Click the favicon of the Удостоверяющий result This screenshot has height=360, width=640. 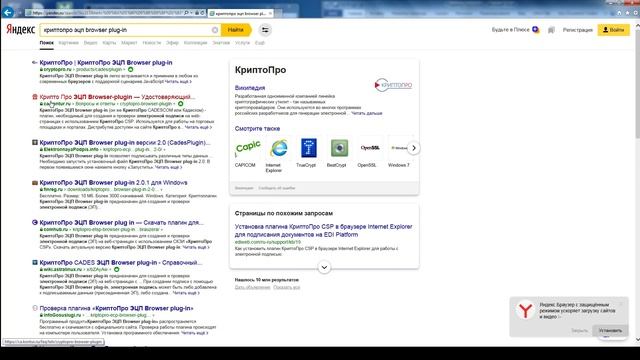click(35, 97)
